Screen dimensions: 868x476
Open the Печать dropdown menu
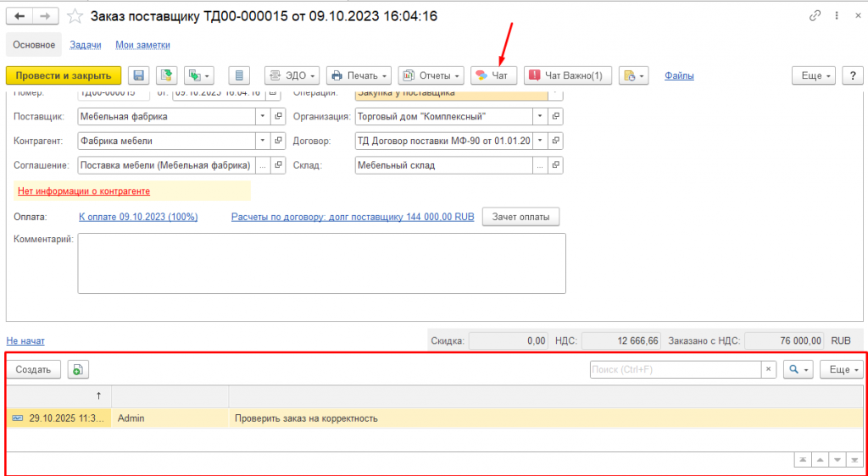click(359, 75)
